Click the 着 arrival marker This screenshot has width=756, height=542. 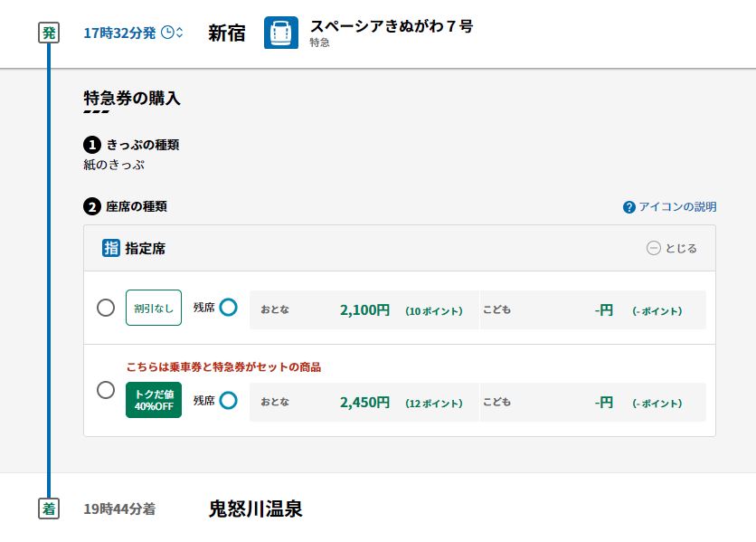tap(49, 509)
